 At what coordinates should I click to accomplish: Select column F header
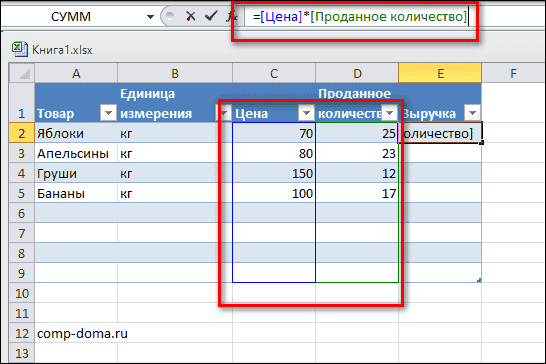[x=513, y=73]
